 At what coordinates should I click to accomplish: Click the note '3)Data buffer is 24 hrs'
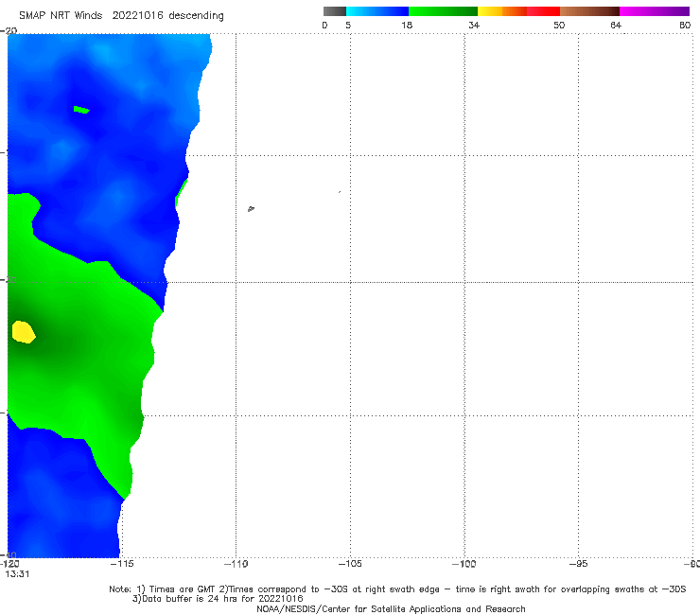tap(218, 599)
